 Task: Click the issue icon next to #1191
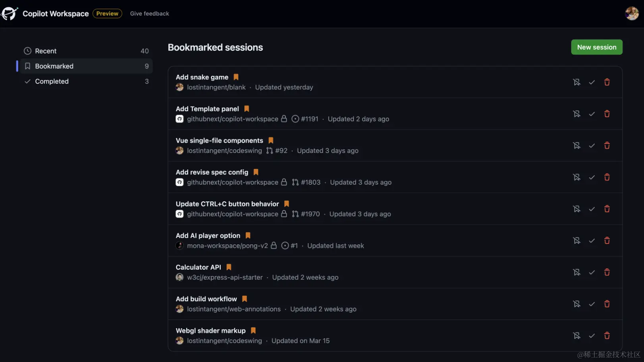[x=295, y=118]
